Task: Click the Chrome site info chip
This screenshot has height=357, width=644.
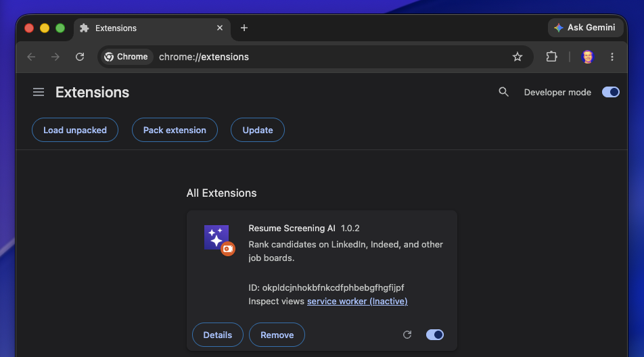Action: coord(126,57)
